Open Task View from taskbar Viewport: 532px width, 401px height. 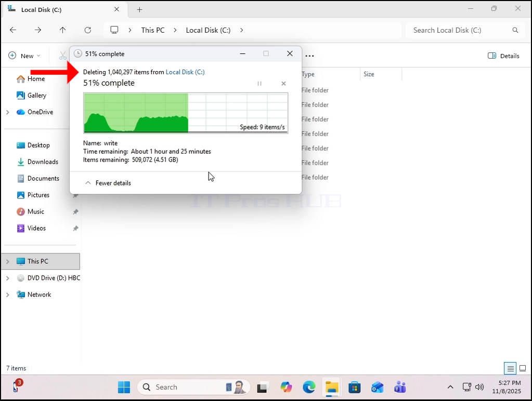click(262, 387)
